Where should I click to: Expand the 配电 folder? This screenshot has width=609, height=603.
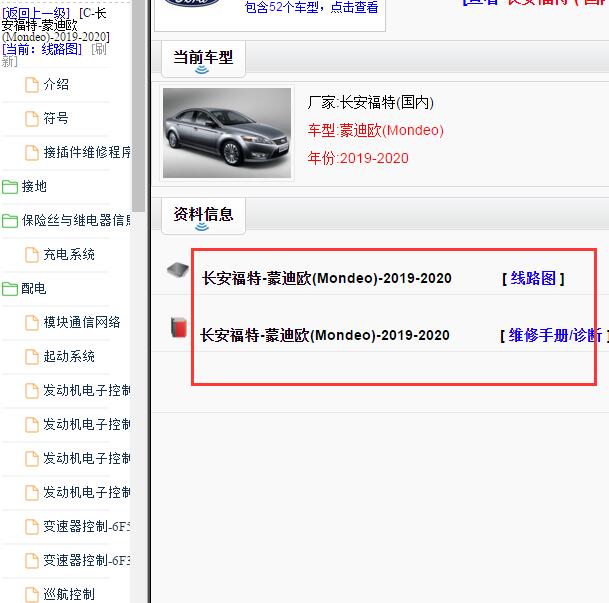10,289
